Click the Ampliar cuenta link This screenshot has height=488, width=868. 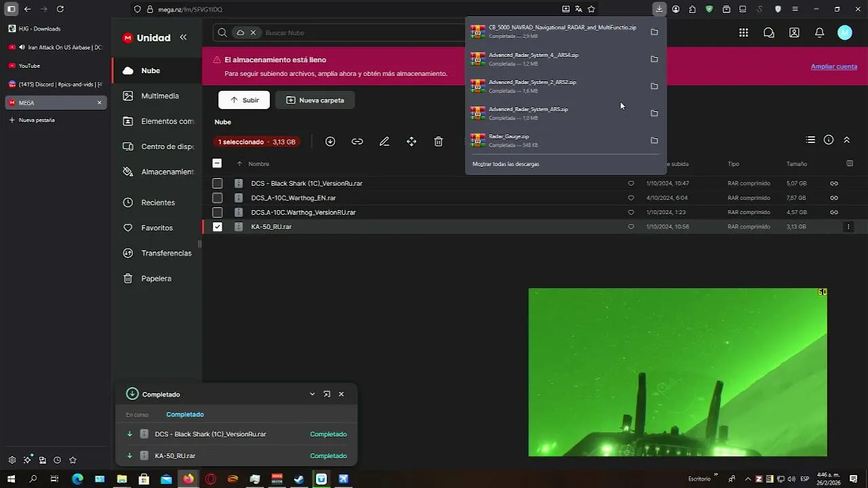point(834,66)
